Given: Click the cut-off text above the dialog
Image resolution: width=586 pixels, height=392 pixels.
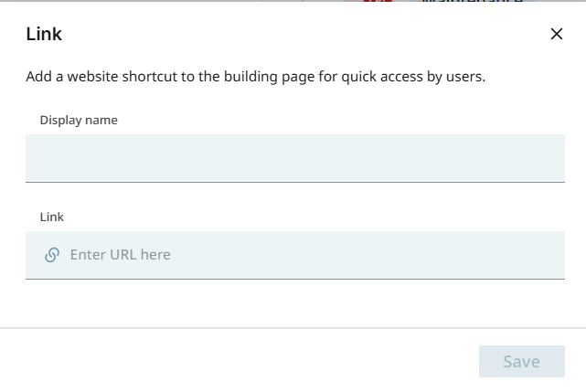Looking at the screenshot, I should click(x=464, y=3).
